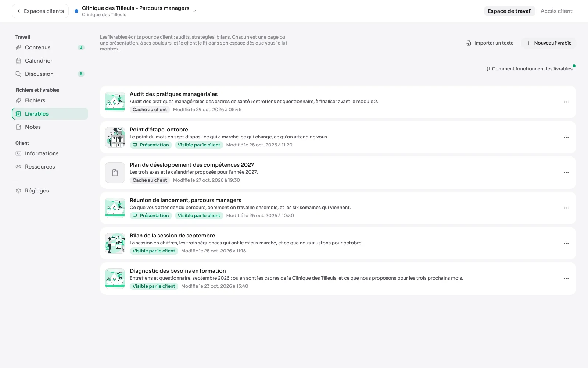Click 'Présentation' badge on Point d'étape row
The height and width of the screenshot is (368, 588).
click(151, 145)
